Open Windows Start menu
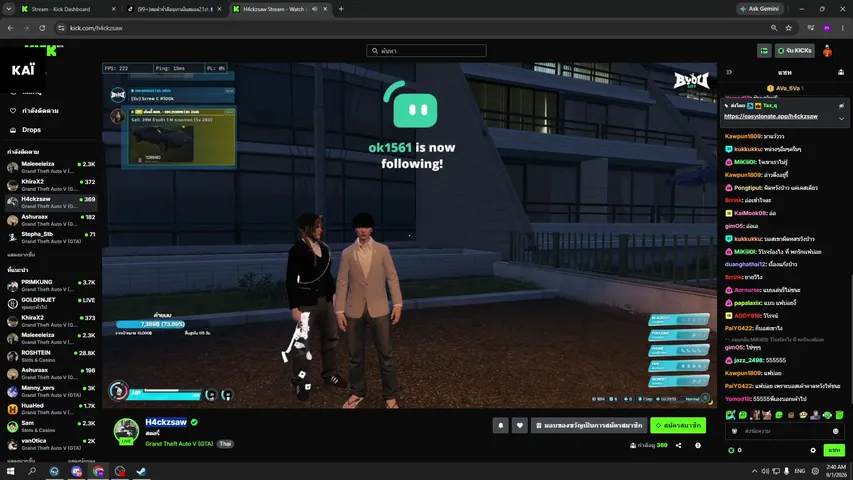The image size is (853, 480). coord(10,471)
